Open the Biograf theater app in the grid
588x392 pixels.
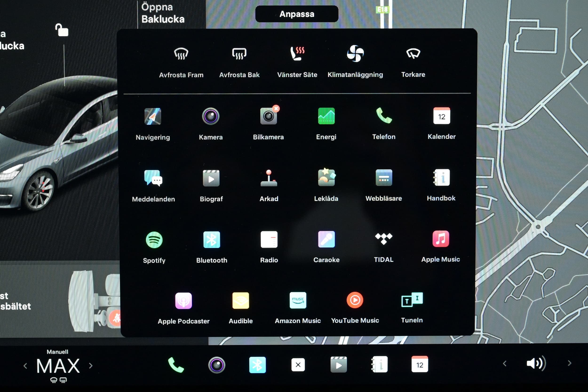pyautogui.click(x=211, y=178)
